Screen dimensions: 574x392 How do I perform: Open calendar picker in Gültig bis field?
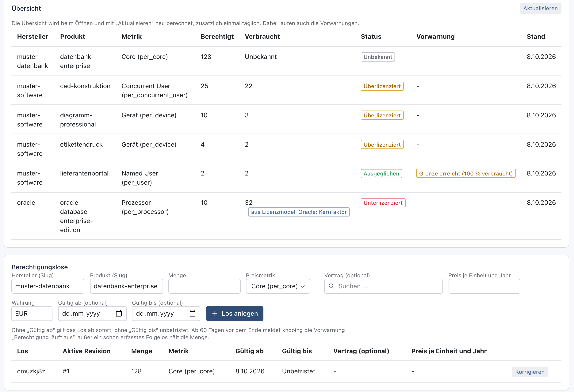192,314
